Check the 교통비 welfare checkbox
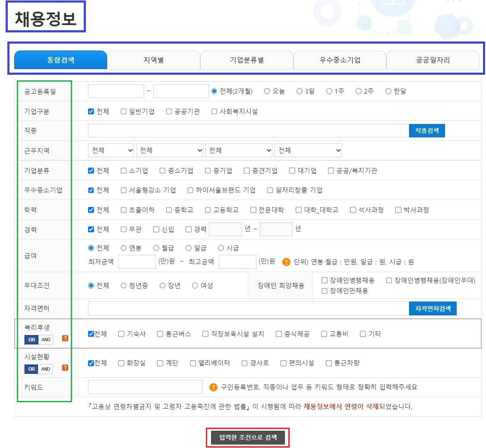Screen dimensions: 486x448 click(324, 334)
